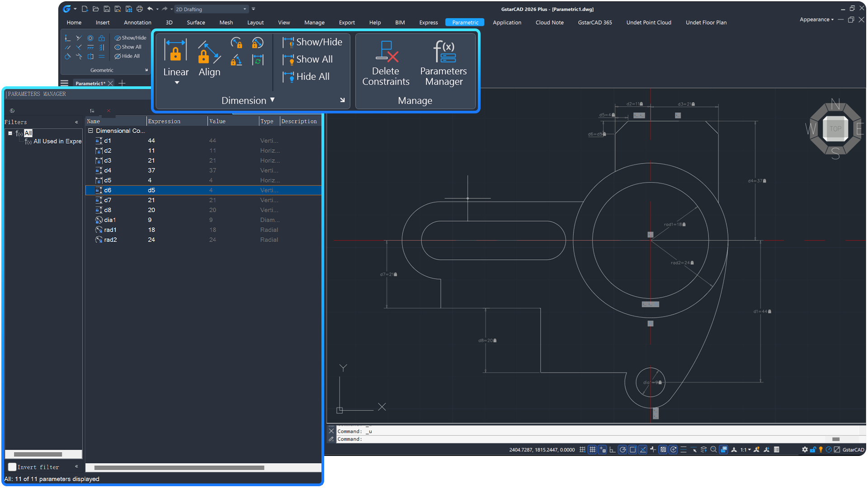Click TOP face on the ViewCube
Image resolution: width=868 pixels, height=488 pixels.
[x=835, y=128]
